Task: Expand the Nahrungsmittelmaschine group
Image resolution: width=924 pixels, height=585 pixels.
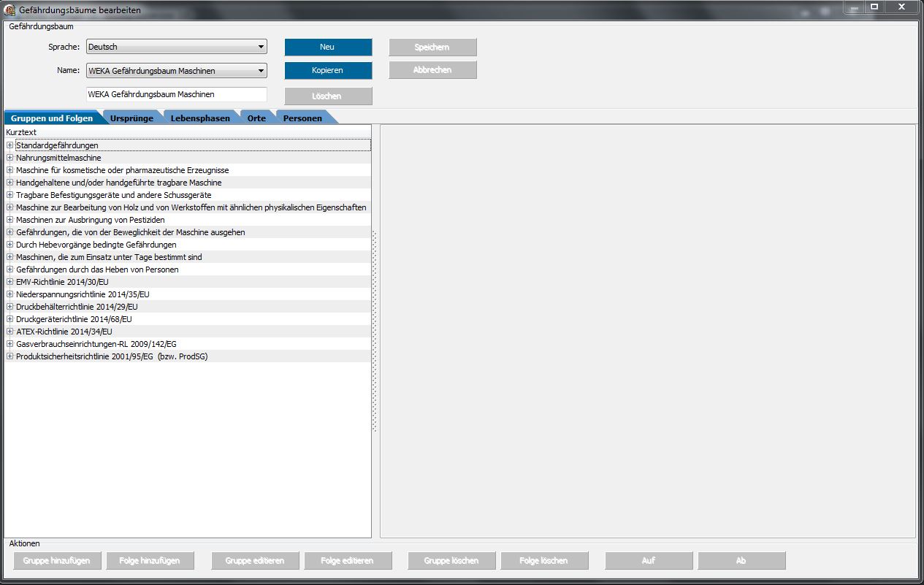Action: tap(10, 158)
